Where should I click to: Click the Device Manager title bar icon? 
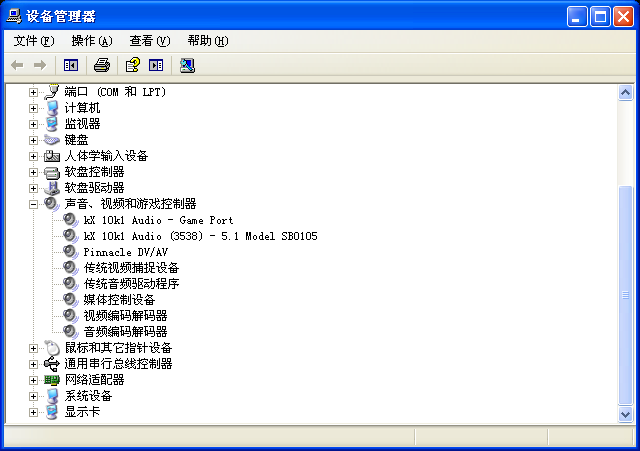click(x=13, y=16)
